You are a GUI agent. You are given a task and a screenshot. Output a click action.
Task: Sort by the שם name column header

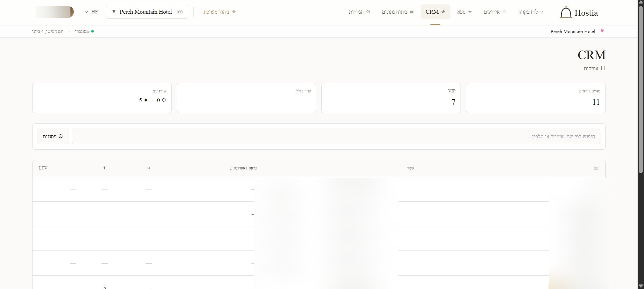point(596,168)
